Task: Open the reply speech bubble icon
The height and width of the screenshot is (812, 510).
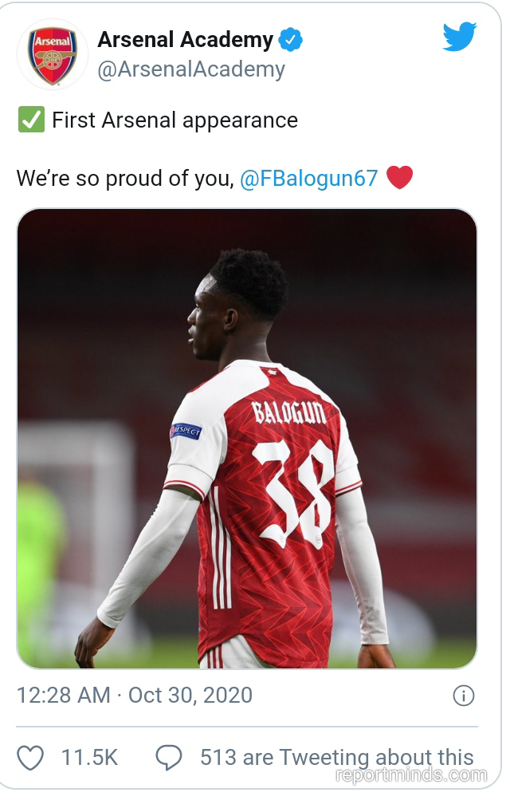Action: click(169, 758)
